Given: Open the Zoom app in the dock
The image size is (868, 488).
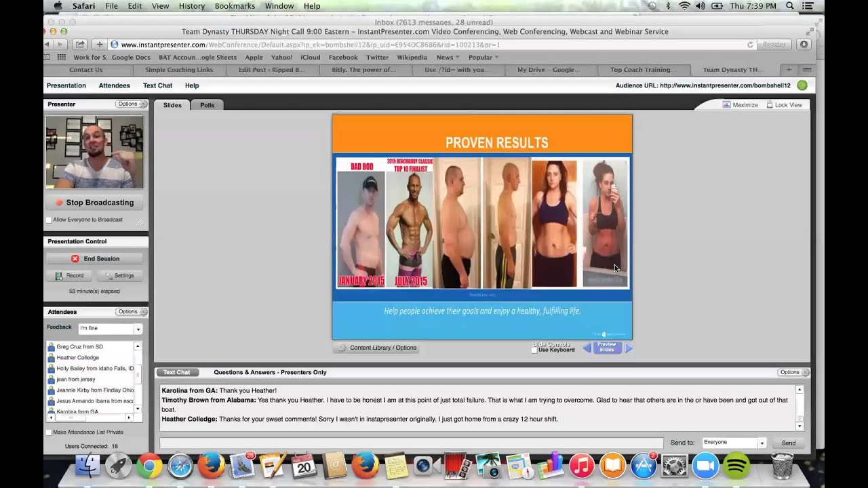Looking at the screenshot, I should point(705,466).
